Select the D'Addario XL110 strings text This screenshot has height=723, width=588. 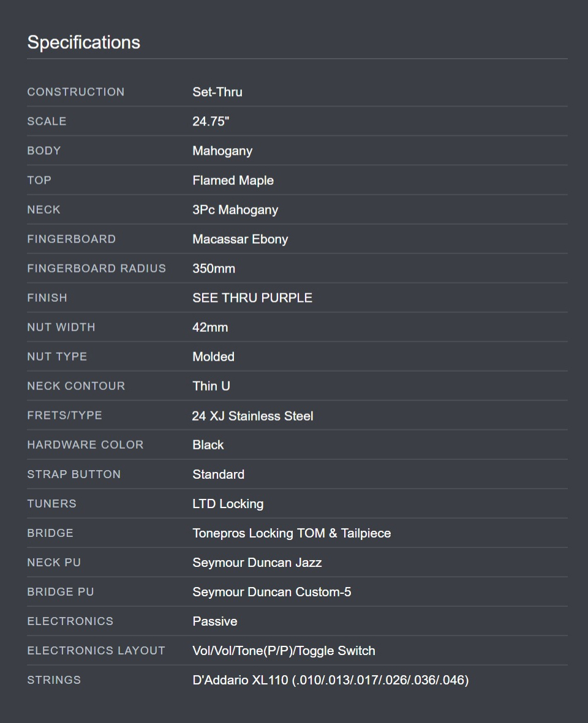click(330, 680)
